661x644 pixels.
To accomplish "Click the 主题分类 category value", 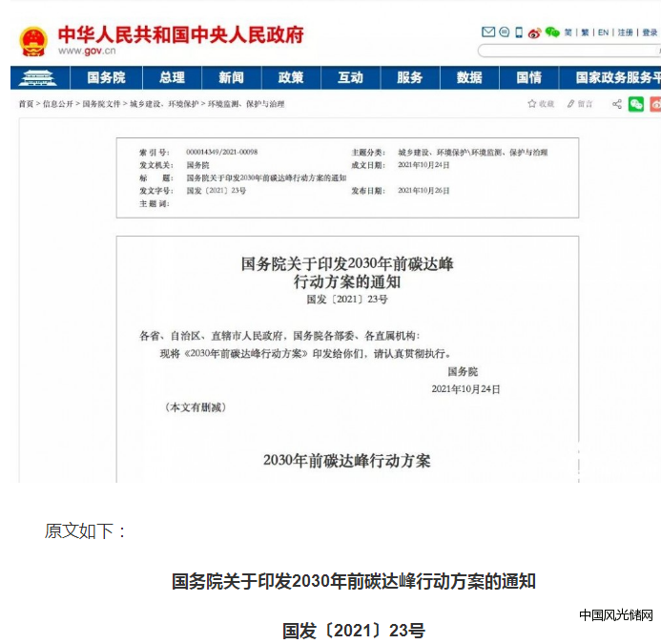I will click(472, 153).
